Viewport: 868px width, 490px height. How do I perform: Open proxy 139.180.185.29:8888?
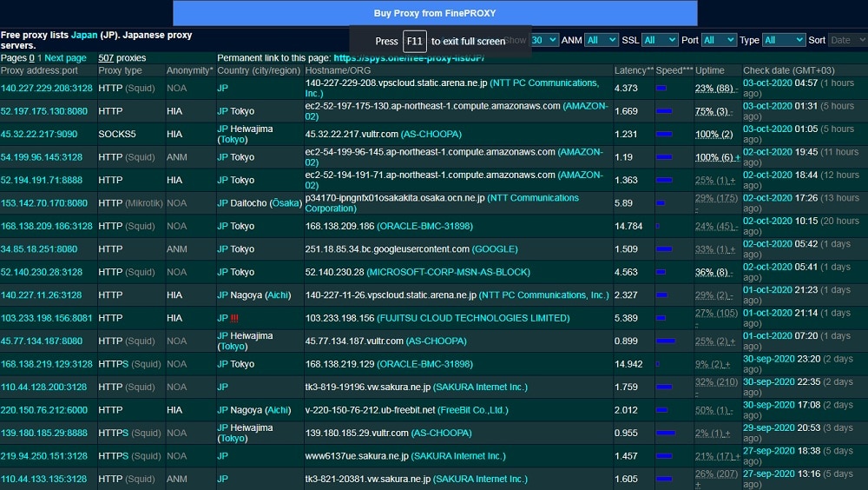(x=43, y=434)
